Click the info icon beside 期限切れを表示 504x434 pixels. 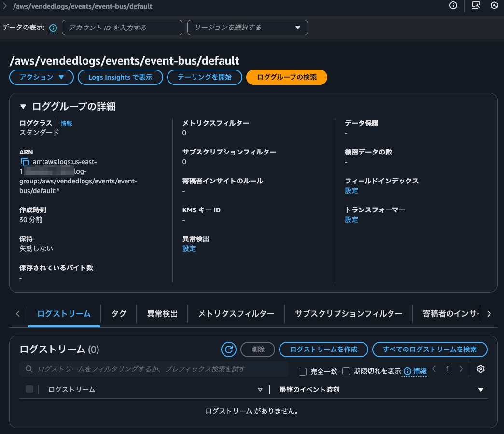407,371
